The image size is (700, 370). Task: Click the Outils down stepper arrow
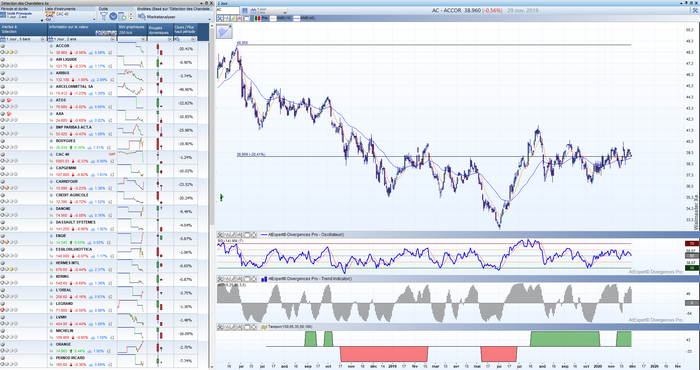pos(131,18)
